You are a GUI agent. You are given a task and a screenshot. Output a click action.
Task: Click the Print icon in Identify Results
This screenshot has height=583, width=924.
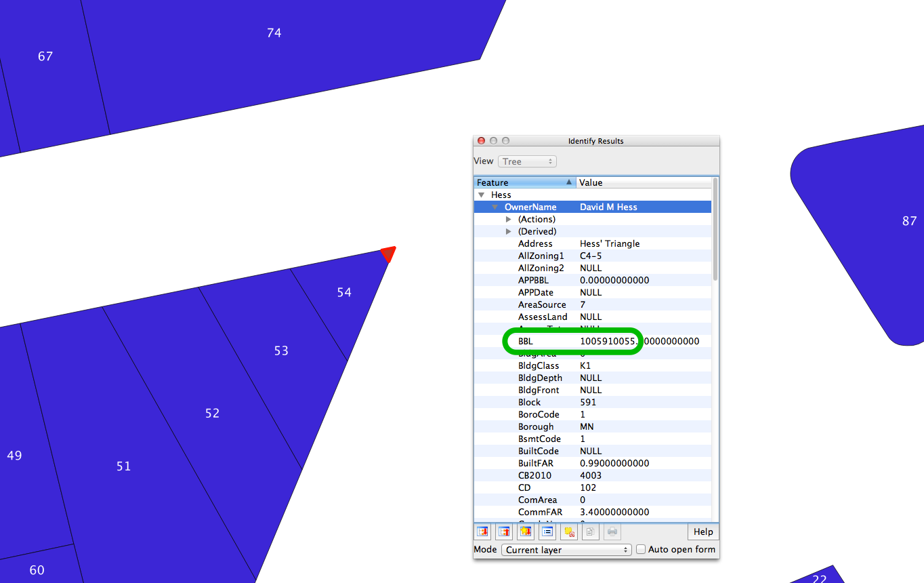(x=612, y=532)
